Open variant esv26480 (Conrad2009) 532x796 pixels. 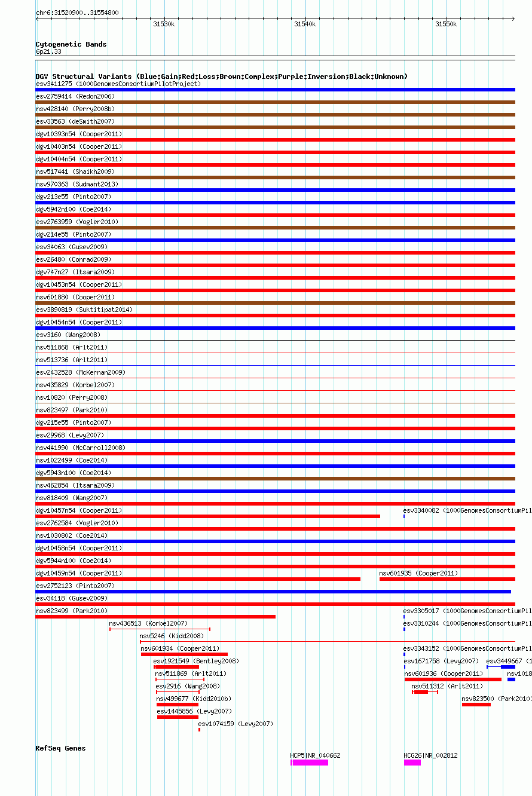[x=74, y=259]
